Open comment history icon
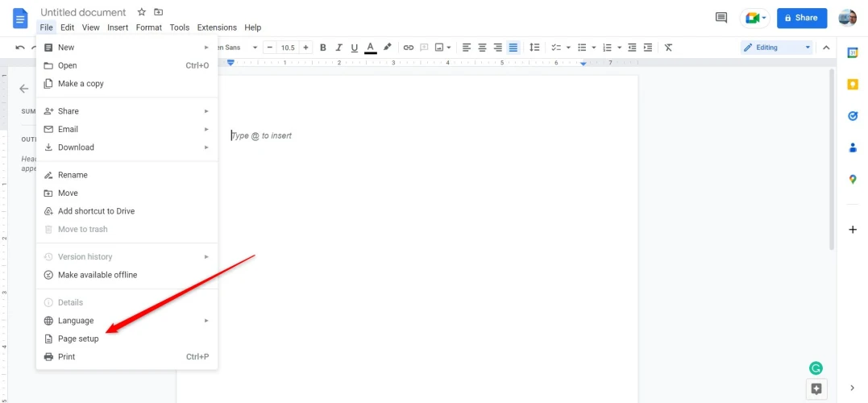This screenshot has height=403, width=868. pyautogui.click(x=721, y=18)
